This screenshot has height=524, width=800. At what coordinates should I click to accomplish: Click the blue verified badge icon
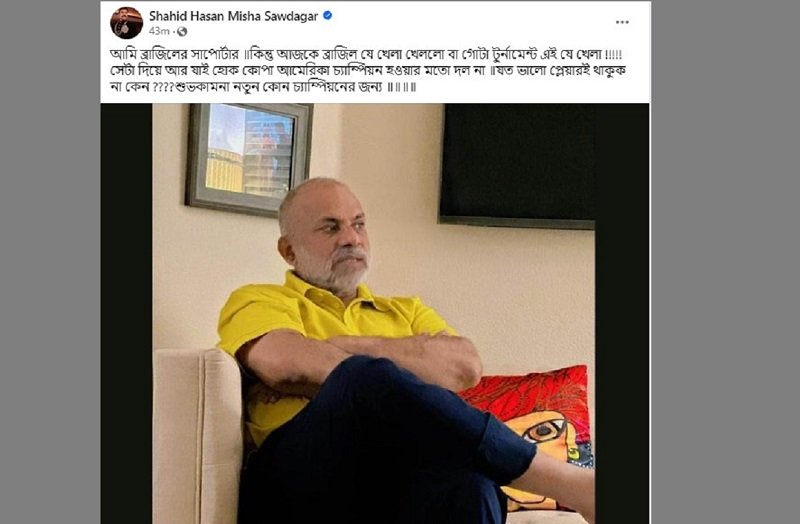tap(328, 16)
